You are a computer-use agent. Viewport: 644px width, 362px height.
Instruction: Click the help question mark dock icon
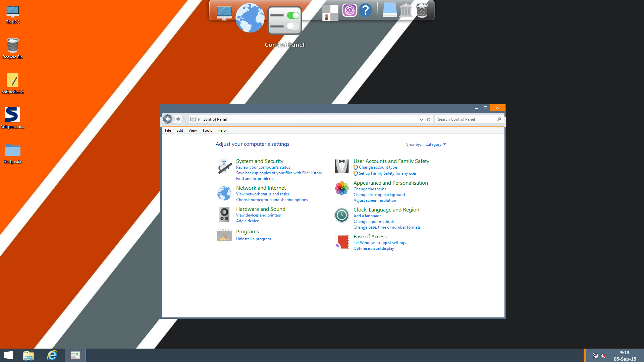pyautogui.click(x=366, y=10)
